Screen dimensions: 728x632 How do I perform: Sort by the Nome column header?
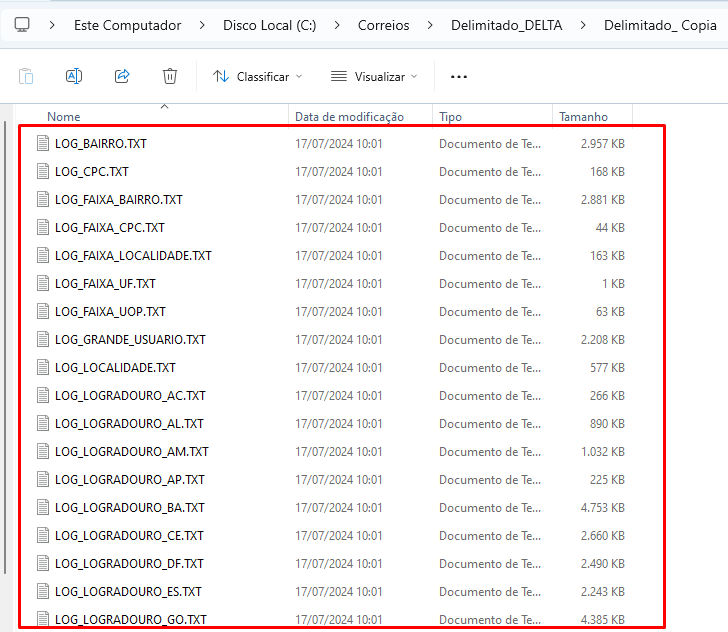pyautogui.click(x=64, y=117)
